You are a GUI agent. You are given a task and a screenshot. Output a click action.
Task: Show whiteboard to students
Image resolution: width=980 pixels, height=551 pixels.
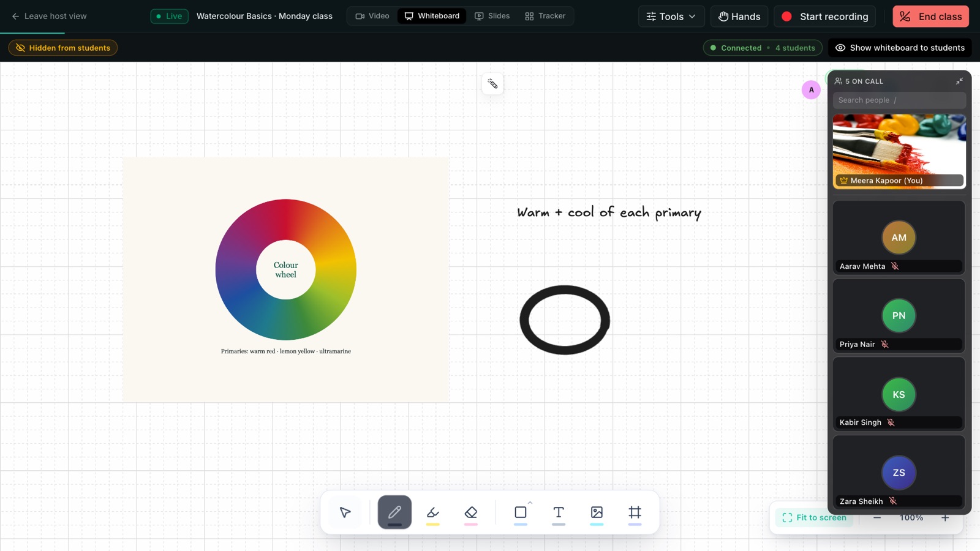click(900, 48)
